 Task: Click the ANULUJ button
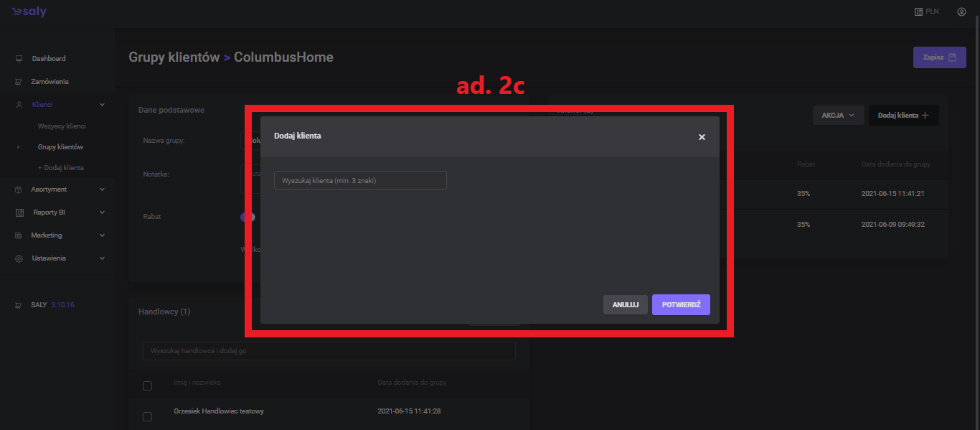(x=625, y=305)
